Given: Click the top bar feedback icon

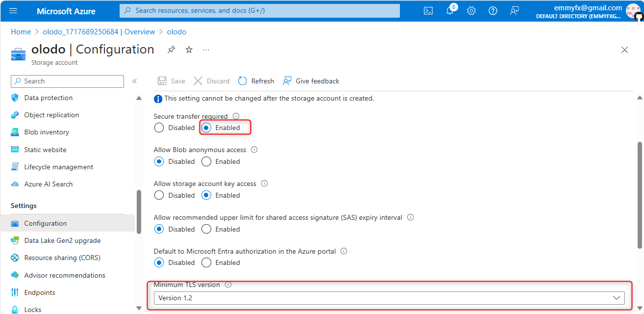Looking at the screenshot, I should click(515, 11).
